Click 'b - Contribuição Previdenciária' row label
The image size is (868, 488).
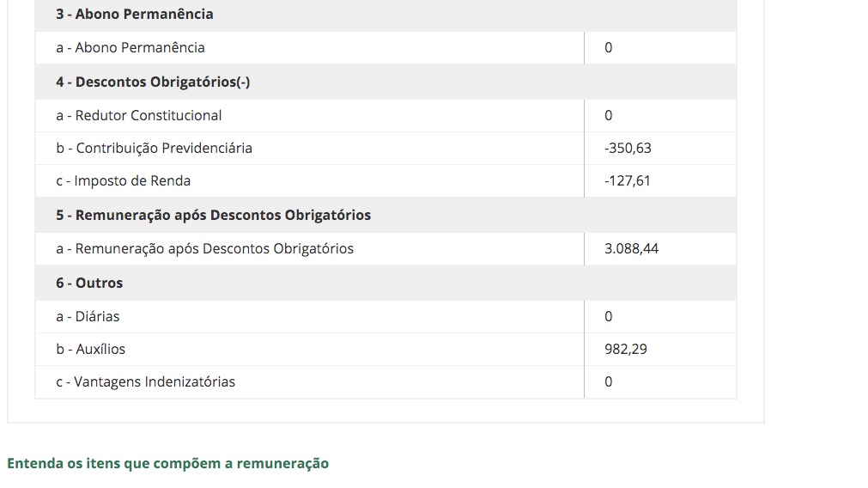click(154, 148)
